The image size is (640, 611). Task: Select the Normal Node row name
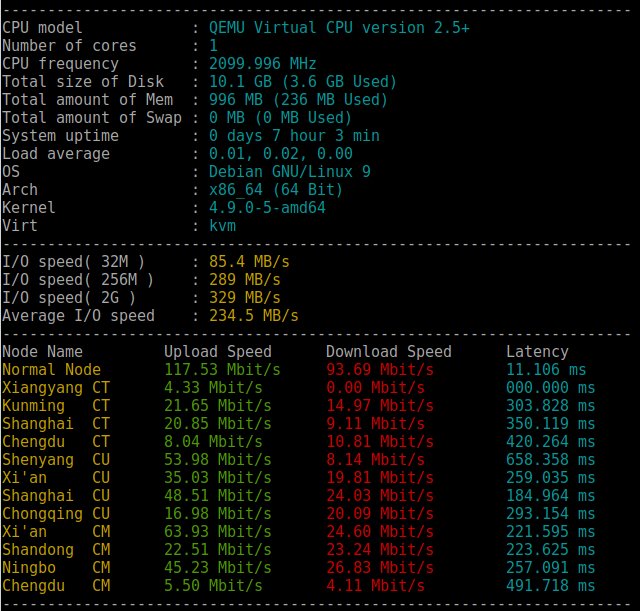point(51,369)
